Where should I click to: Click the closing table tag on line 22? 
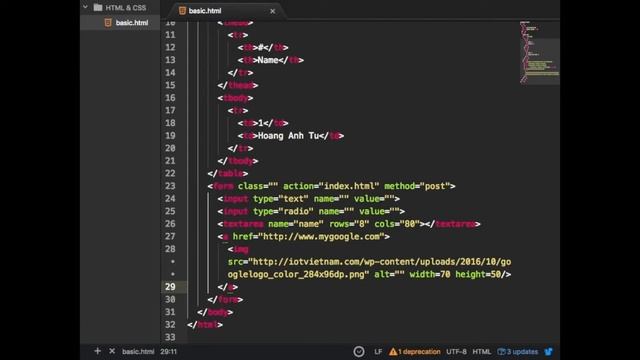point(228,173)
